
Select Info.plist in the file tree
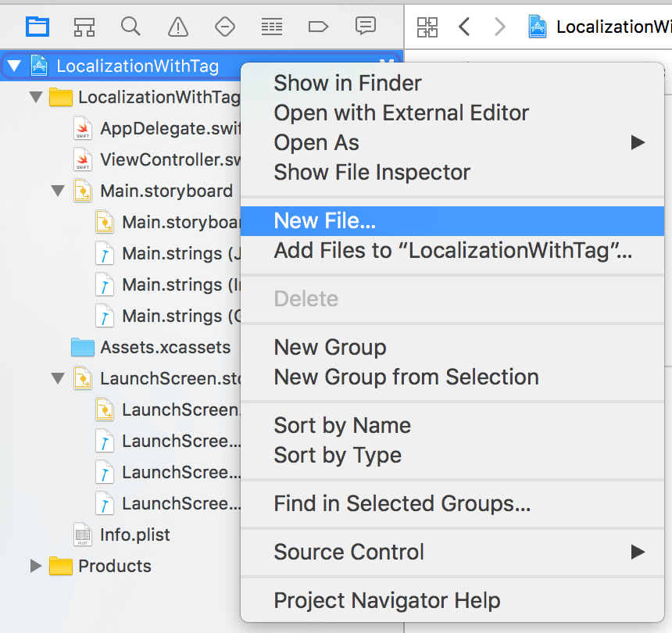pyautogui.click(x=134, y=535)
